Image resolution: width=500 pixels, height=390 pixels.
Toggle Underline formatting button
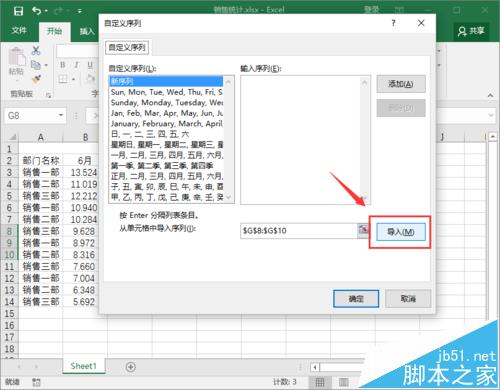(x=90, y=65)
